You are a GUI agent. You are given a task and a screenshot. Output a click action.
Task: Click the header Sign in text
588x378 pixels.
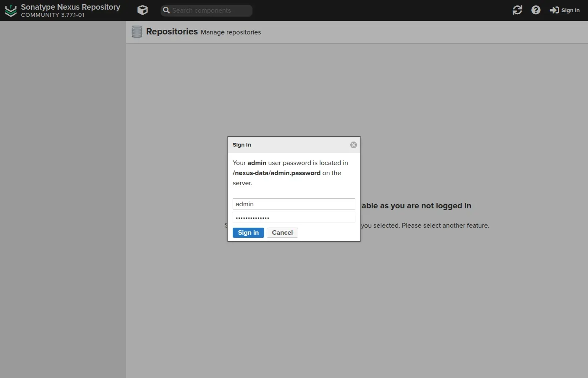(570, 10)
